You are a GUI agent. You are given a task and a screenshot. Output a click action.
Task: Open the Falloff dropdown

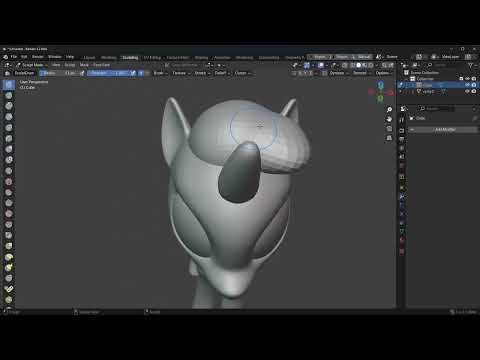pyautogui.click(x=222, y=73)
